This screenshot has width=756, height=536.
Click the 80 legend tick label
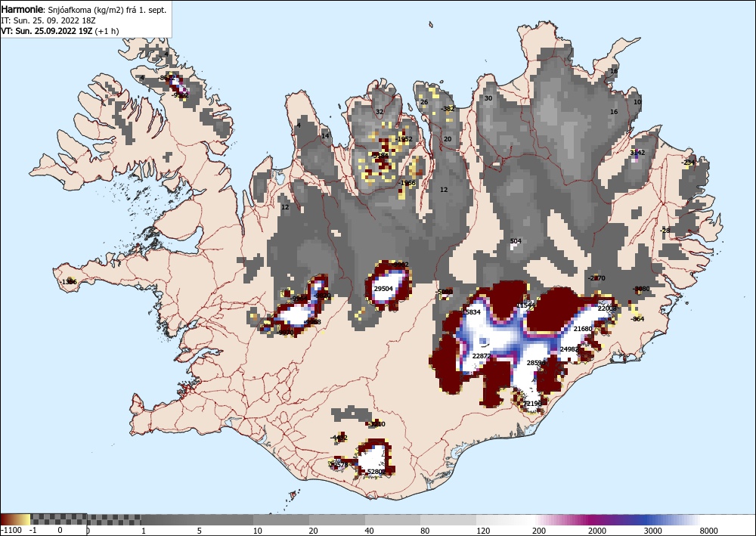[425, 531]
